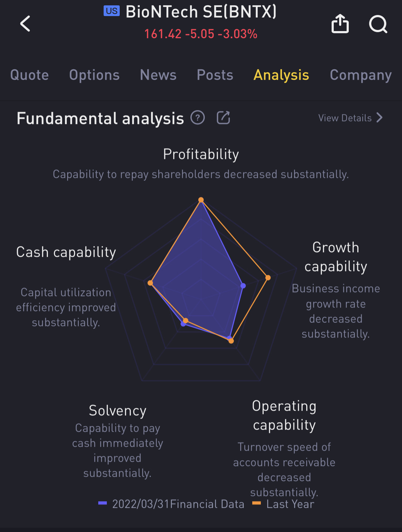Open the Company tab
Viewport: 402px width, 532px height.
point(361,75)
